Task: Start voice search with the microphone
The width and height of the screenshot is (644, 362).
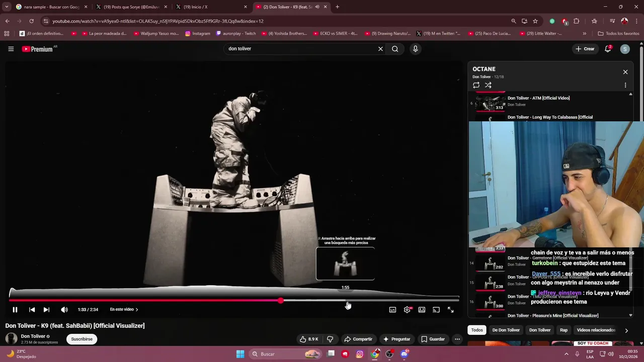Action: [415, 49]
